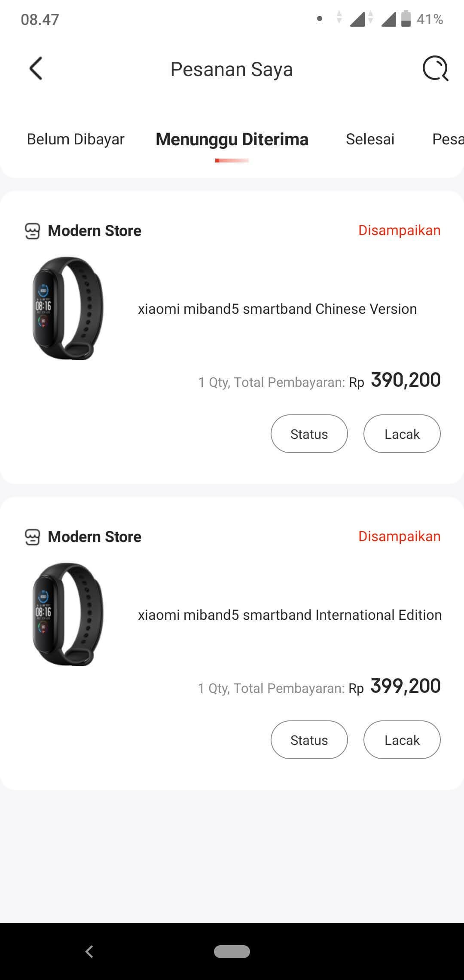Check Status of International Edition order
Viewport: 464px width, 980px height.
click(309, 740)
